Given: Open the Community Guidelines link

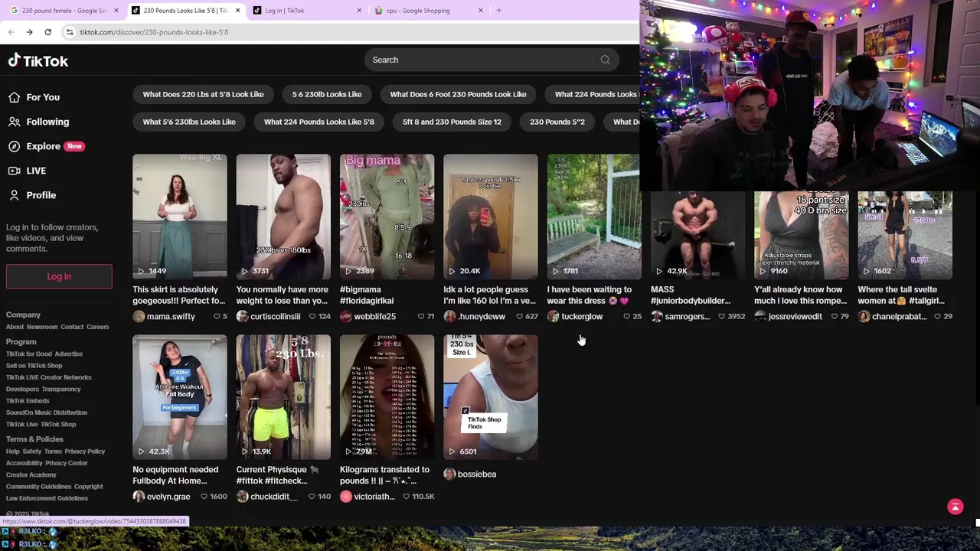Looking at the screenshot, I should pos(38,487).
